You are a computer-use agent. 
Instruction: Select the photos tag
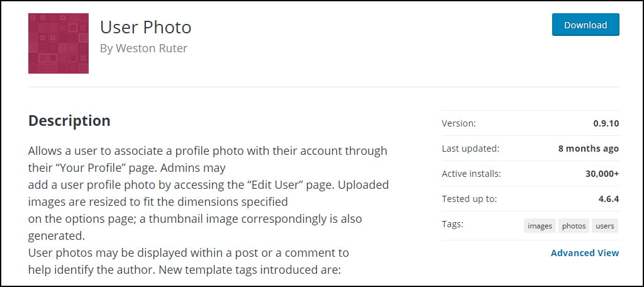tap(574, 226)
